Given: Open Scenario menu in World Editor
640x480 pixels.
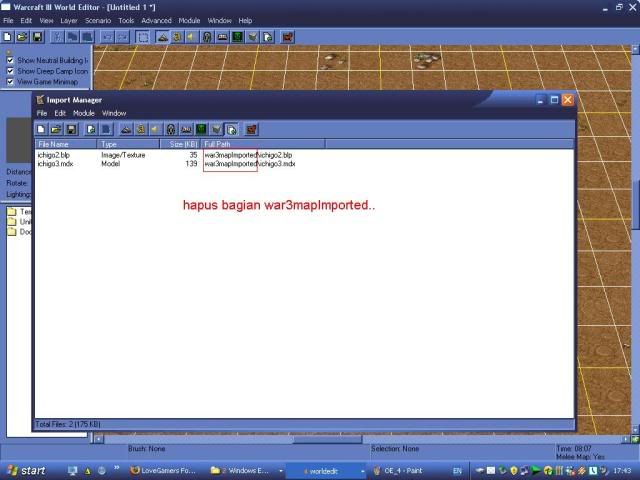Looking at the screenshot, I should pos(98,20).
